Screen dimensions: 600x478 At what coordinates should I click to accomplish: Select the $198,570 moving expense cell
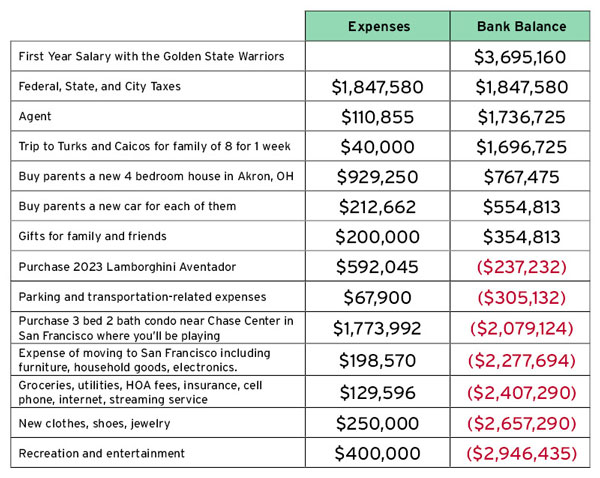(x=378, y=360)
